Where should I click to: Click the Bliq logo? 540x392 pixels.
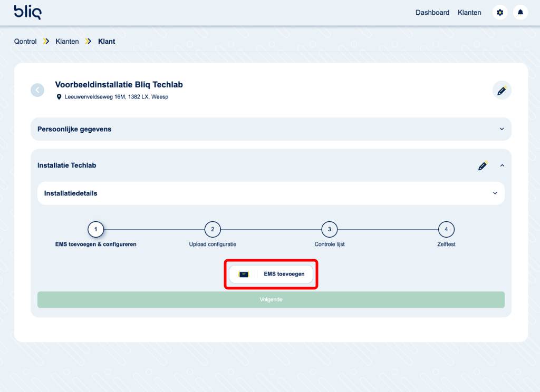point(27,12)
